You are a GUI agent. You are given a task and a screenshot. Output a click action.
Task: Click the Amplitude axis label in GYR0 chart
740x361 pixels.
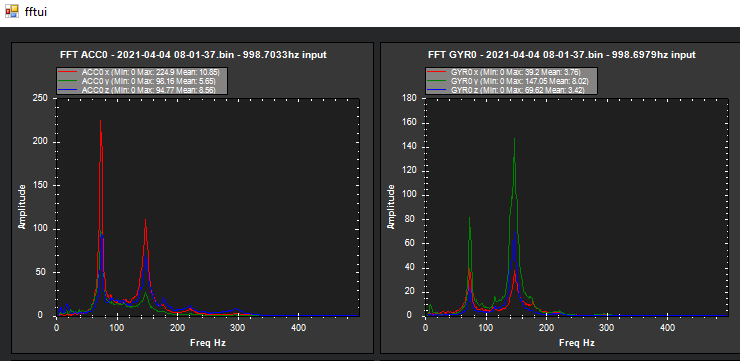(391, 207)
